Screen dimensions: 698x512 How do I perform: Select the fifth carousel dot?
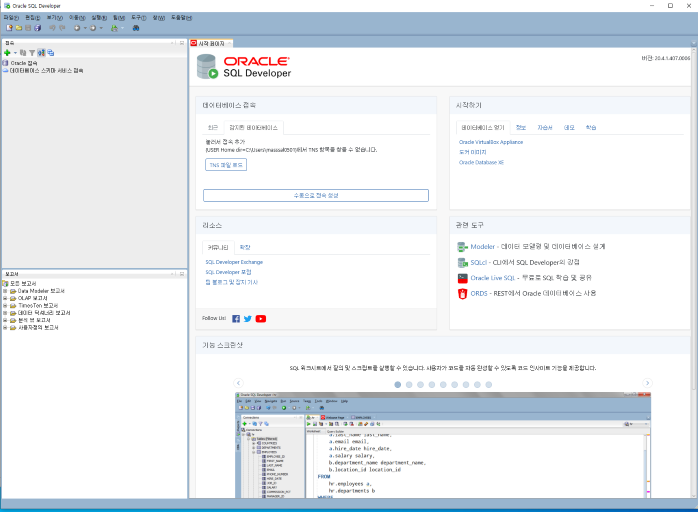point(443,385)
